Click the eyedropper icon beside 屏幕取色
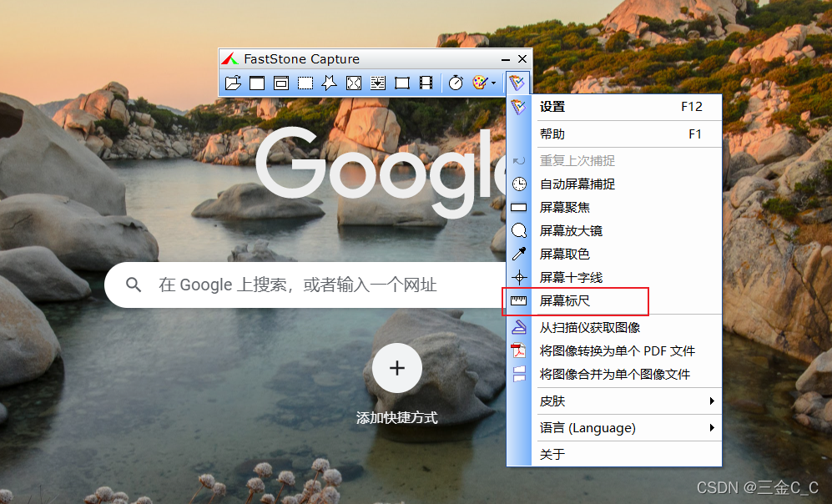The height and width of the screenshot is (504, 832). point(519,255)
